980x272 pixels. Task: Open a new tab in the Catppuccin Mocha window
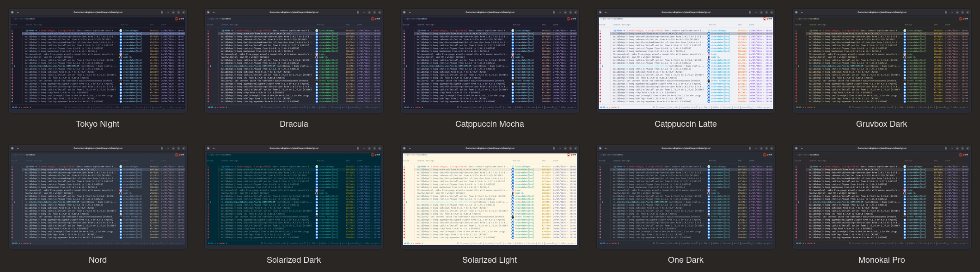pyautogui.click(x=410, y=12)
